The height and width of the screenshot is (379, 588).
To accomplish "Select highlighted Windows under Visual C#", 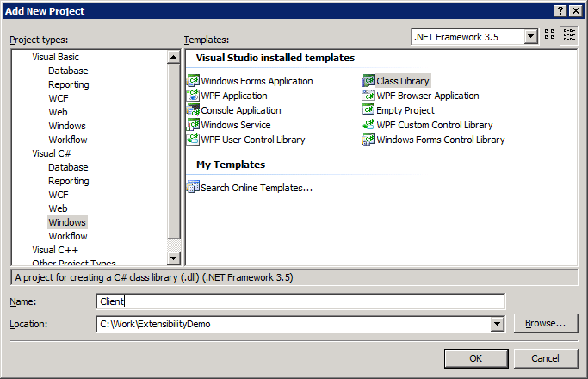I will pyautogui.click(x=67, y=222).
